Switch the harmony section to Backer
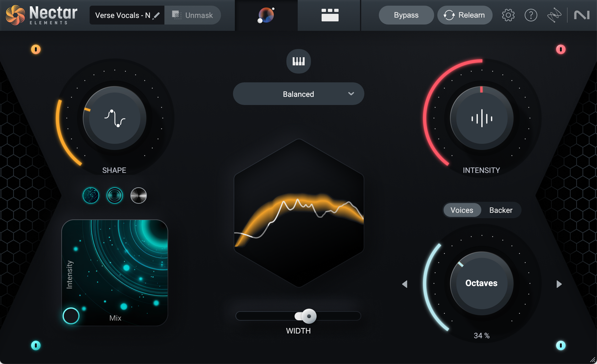Screen dimensions: 597x364 [x=500, y=210]
